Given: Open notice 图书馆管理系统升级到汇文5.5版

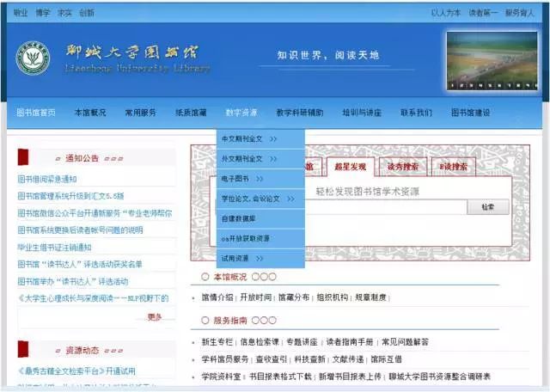Looking at the screenshot, I should pyautogui.click(x=70, y=196).
